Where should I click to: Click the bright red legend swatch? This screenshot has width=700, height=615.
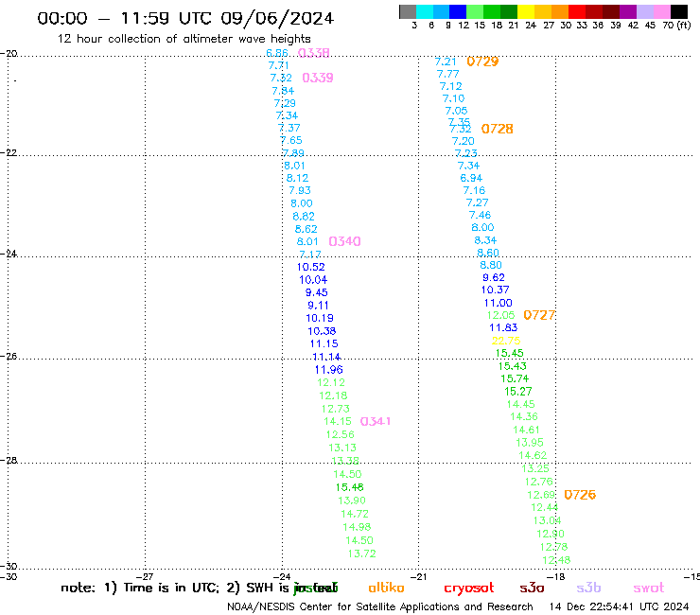coord(577,11)
